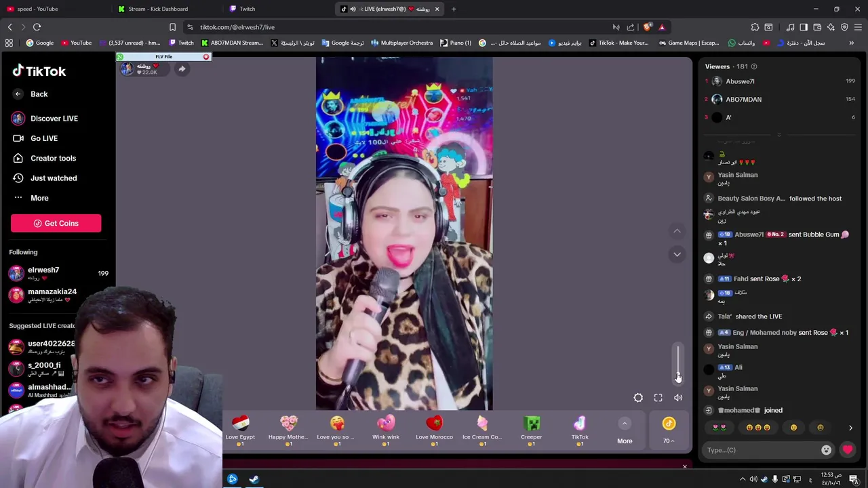Send the Love Egypt gift

point(240,430)
